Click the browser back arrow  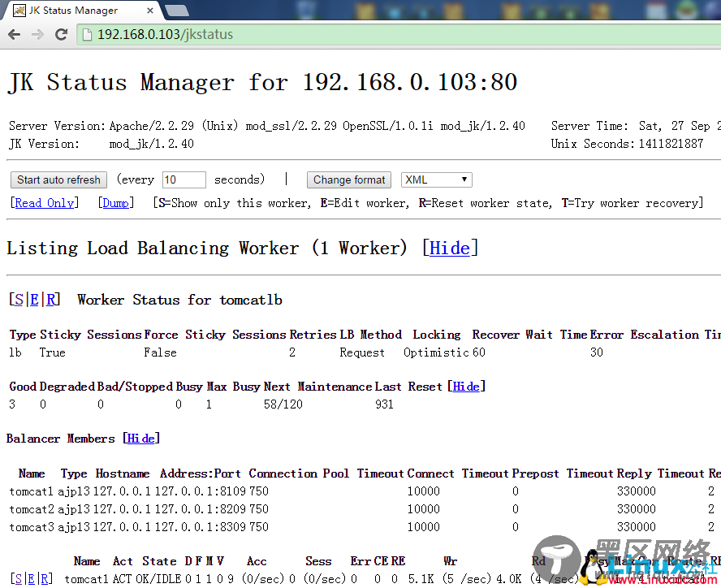click(x=15, y=34)
